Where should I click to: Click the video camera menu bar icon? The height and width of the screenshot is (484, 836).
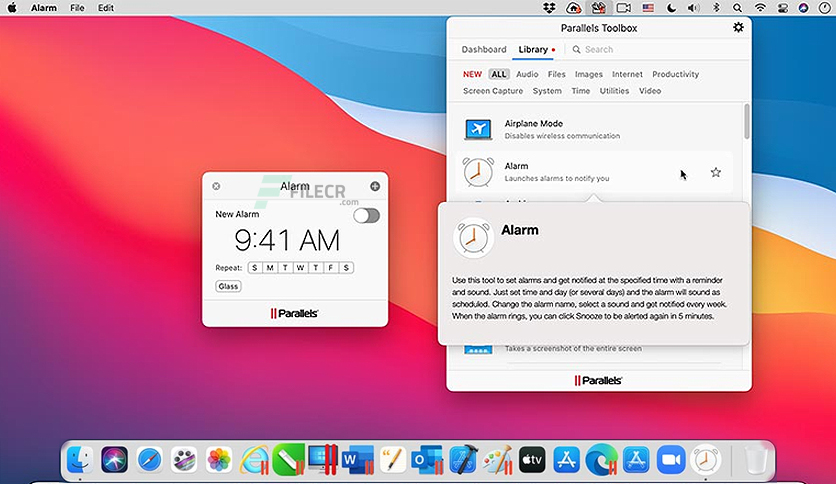[623, 7]
